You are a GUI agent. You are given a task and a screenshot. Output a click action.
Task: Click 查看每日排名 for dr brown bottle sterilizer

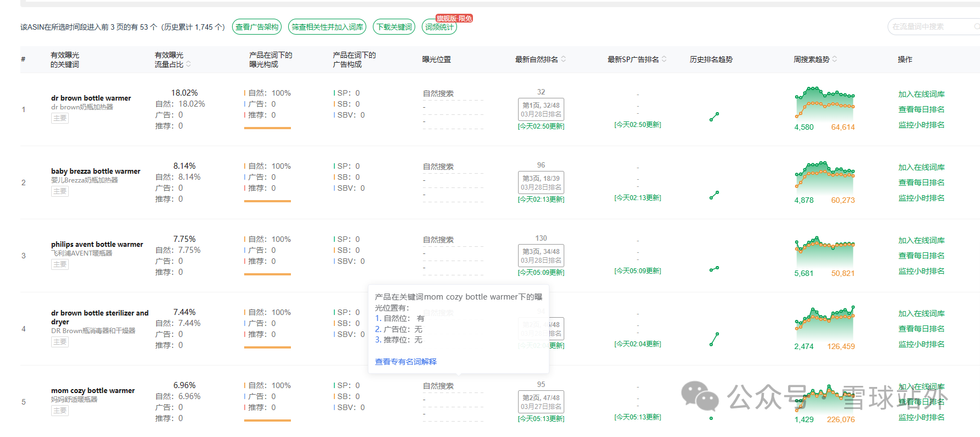(x=921, y=329)
